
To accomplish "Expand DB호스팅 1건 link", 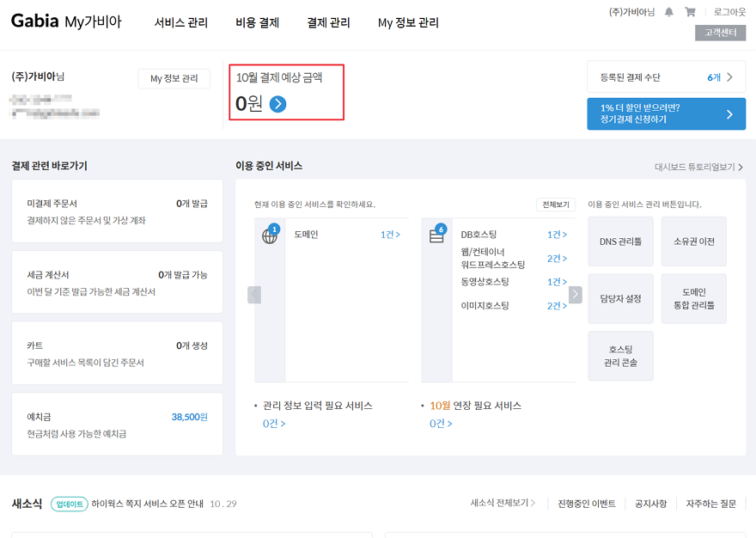I will click(557, 235).
